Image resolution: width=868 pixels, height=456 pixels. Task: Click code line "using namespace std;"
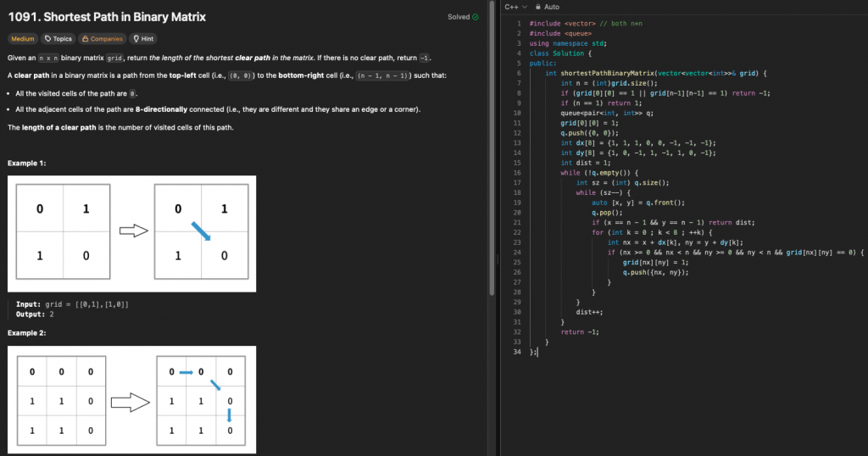568,43
